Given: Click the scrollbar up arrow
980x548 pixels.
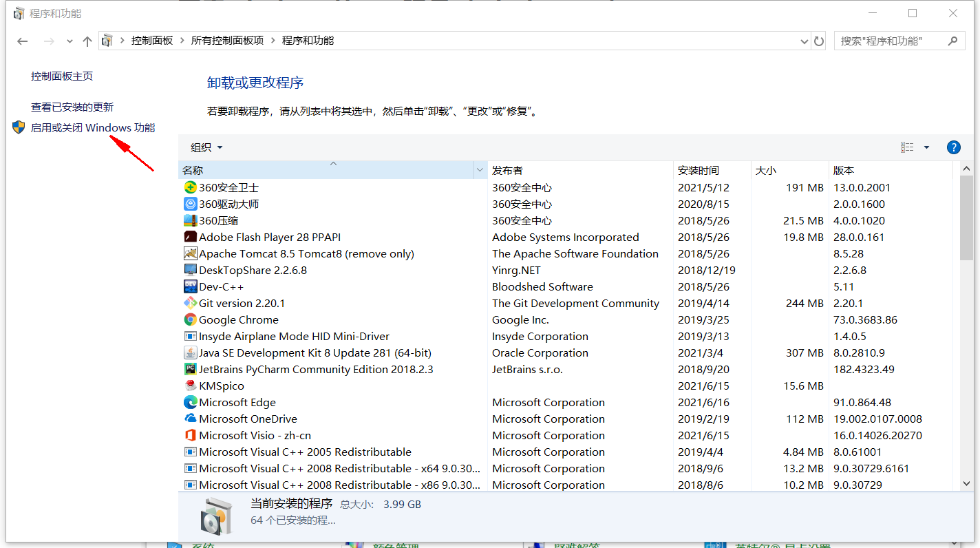Looking at the screenshot, I should coord(966,169).
